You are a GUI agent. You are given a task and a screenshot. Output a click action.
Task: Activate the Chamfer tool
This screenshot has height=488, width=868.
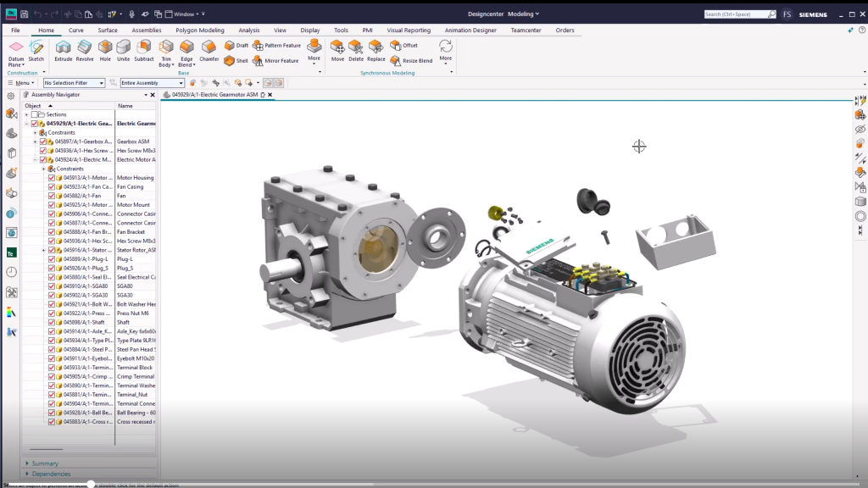(x=209, y=50)
